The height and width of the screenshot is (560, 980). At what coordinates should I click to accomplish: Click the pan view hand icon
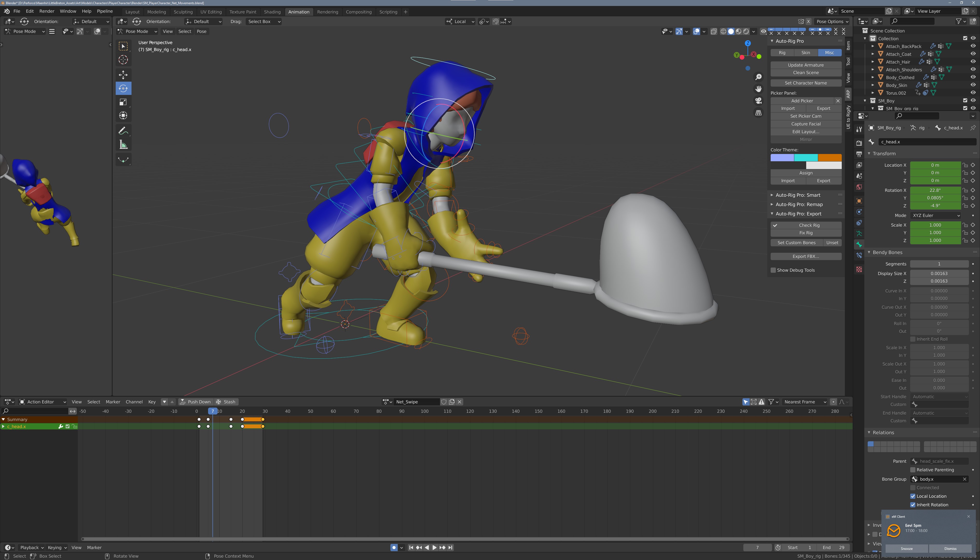[x=758, y=89]
